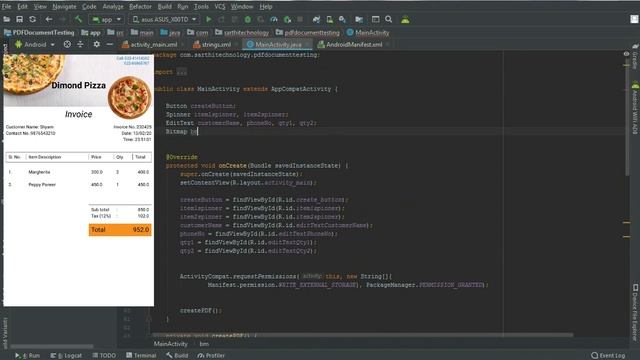Screen dimensions: 640x360
Task: Open the Analyze menu
Action: pyautogui.click(x=113, y=7)
